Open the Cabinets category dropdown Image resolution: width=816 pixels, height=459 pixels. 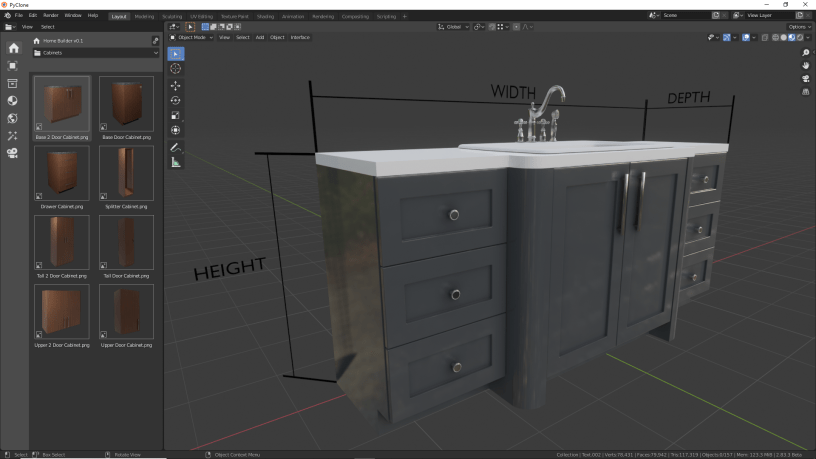[x=95, y=53]
